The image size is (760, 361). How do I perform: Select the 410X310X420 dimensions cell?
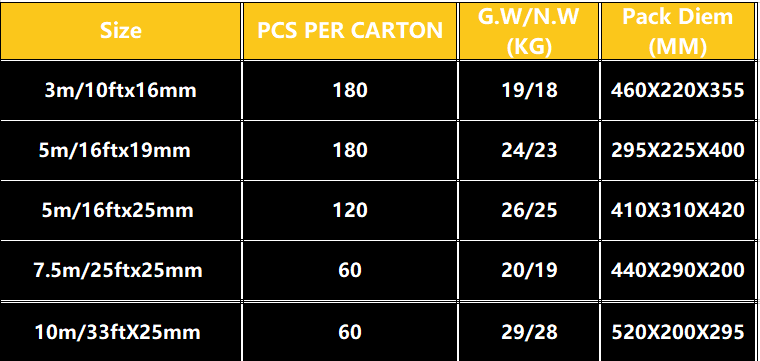click(x=678, y=210)
